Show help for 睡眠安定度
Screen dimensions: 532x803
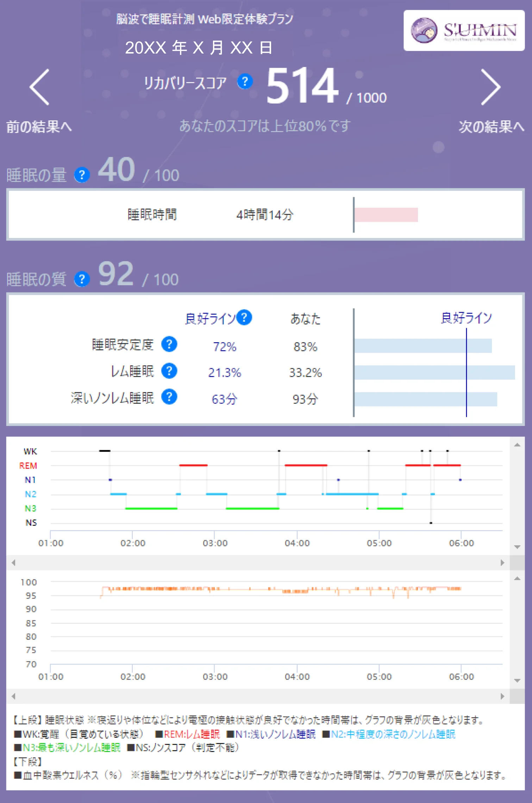tap(169, 344)
